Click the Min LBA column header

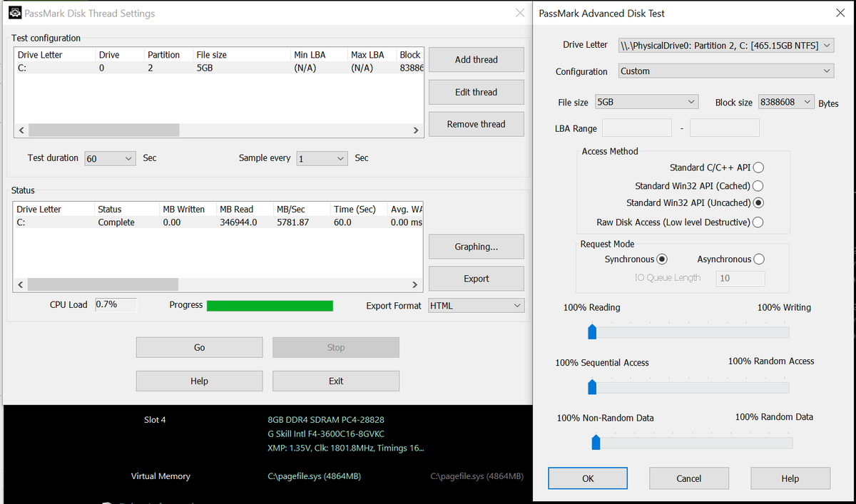(x=320, y=55)
